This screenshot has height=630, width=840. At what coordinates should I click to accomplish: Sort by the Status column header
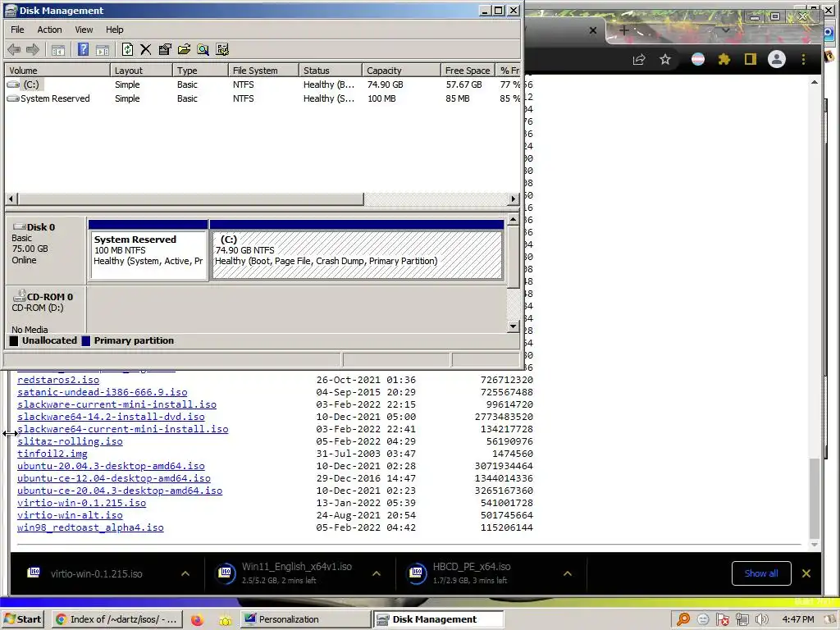pyautogui.click(x=330, y=71)
